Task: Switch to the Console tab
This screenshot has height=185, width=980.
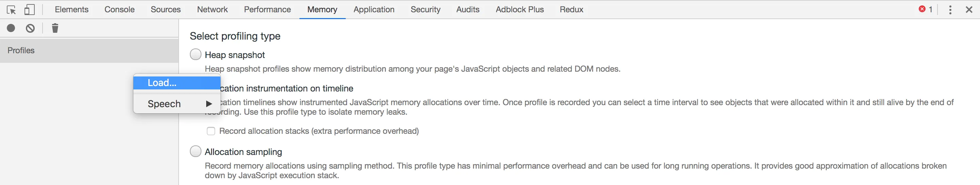Action: (119, 10)
